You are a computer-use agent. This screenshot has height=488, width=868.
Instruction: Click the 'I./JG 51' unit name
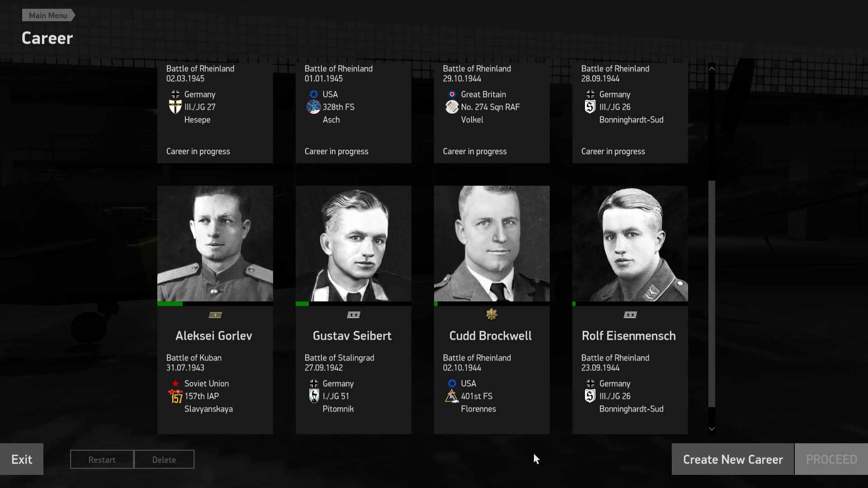[336, 396]
